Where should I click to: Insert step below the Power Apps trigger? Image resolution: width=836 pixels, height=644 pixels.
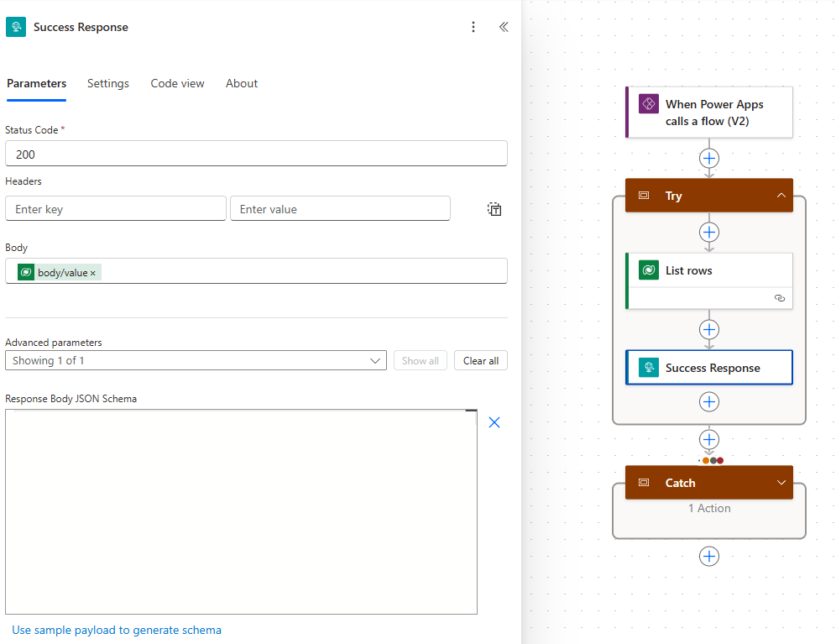709,158
